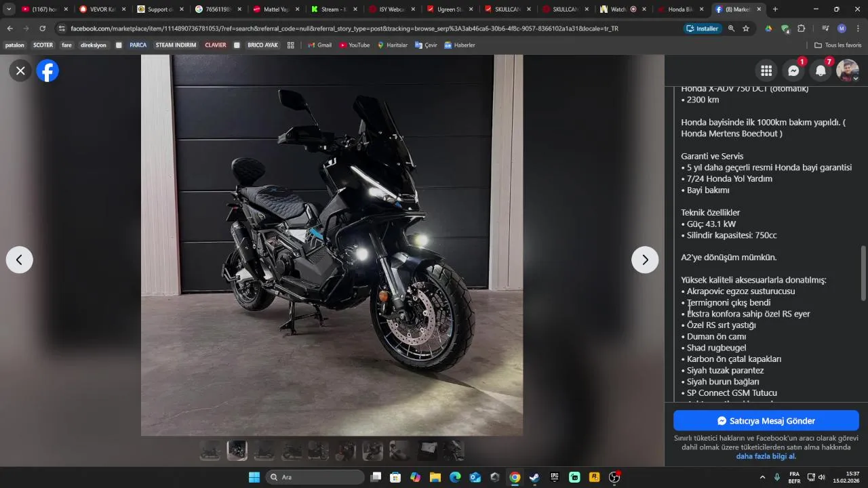View site information icon in address bar
868x488 pixels.
coord(62,28)
